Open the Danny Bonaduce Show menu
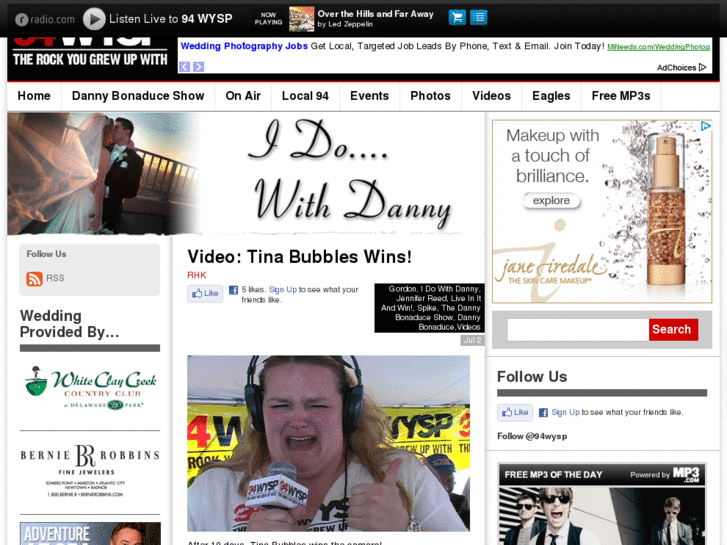The width and height of the screenshot is (727, 545). 138,96
